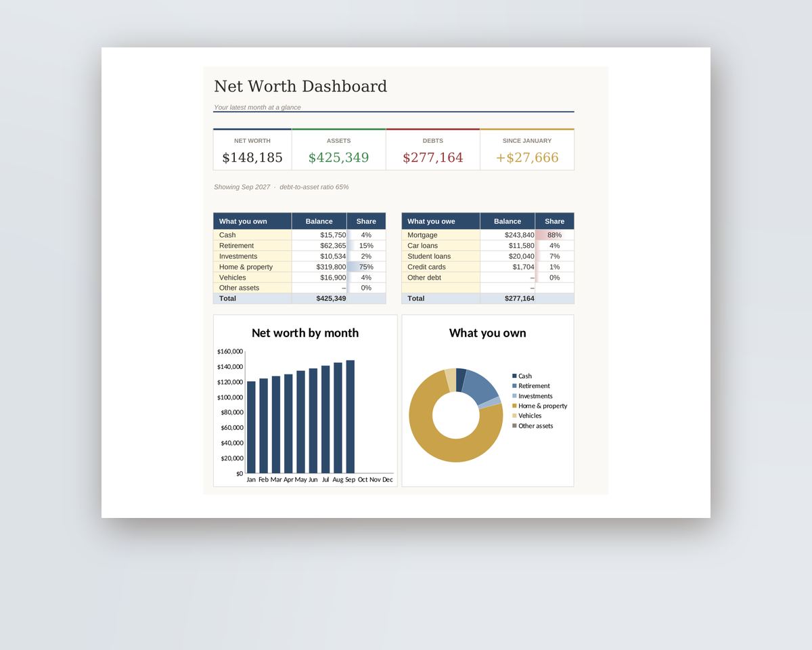Select the 'What you own' table header cell
Image resolution: width=812 pixels, height=650 pixels.
[x=252, y=221]
